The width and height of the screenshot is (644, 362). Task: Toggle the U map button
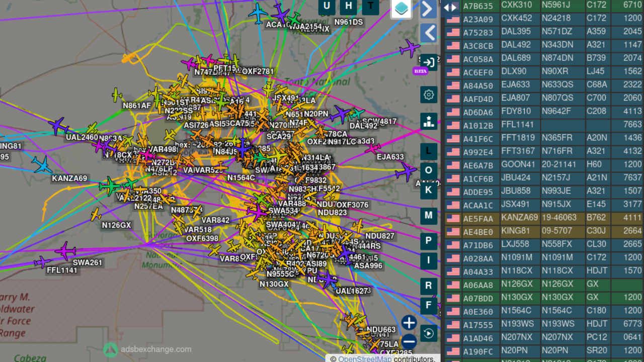click(327, 6)
